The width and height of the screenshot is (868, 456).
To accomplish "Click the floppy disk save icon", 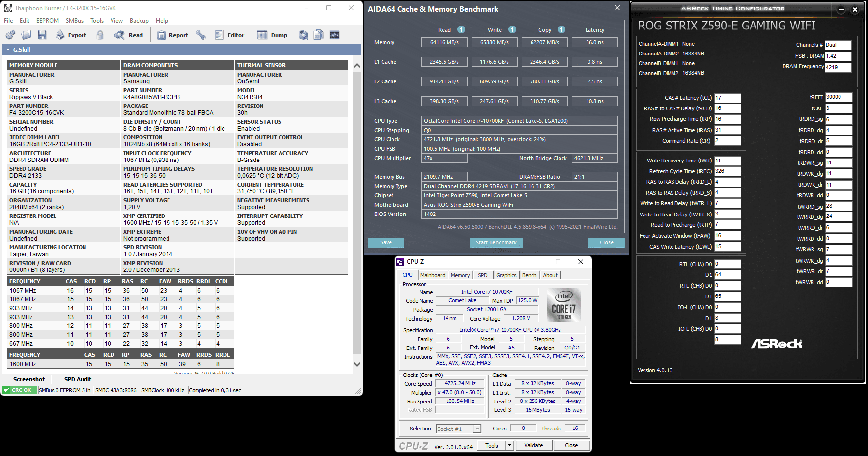I will click(42, 35).
